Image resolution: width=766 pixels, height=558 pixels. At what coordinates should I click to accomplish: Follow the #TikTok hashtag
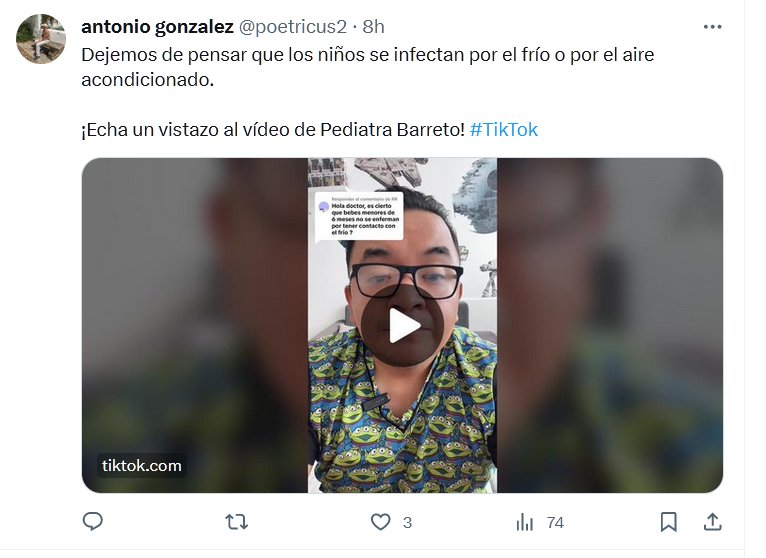504,129
